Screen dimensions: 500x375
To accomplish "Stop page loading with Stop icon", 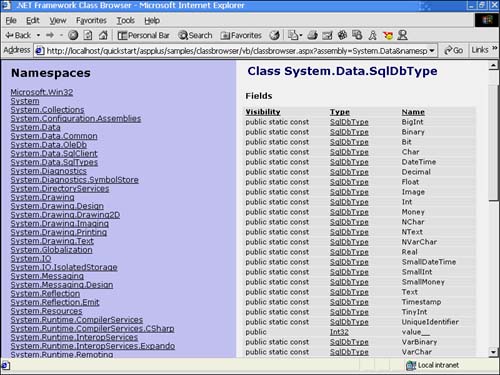I will 73,35.
